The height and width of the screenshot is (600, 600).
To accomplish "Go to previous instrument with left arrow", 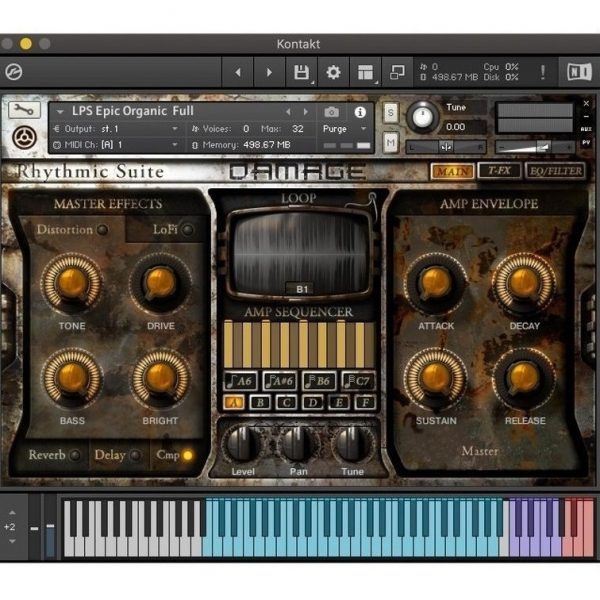I will pyautogui.click(x=238, y=72).
